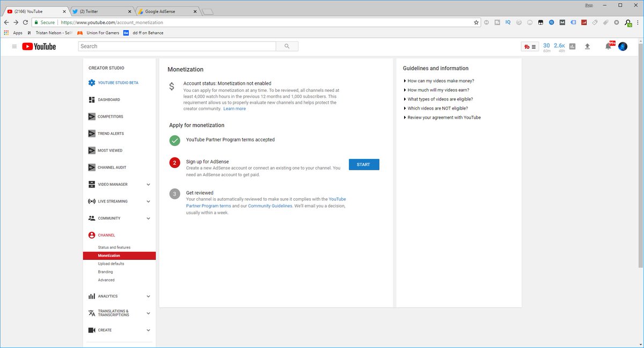Expand the Analytics section chevron
This screenshot has width=644, height=348.
click(x=148, y=296)
